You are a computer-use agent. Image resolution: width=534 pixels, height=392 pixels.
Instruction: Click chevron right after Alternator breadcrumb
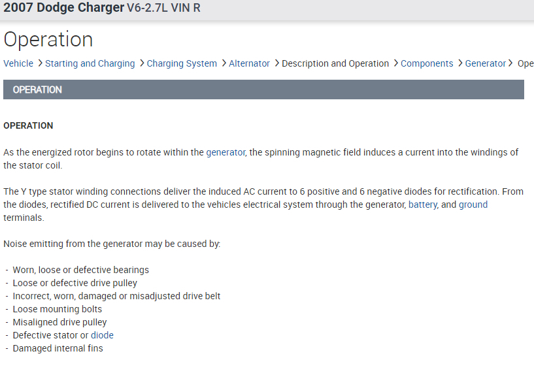(276, 63)
